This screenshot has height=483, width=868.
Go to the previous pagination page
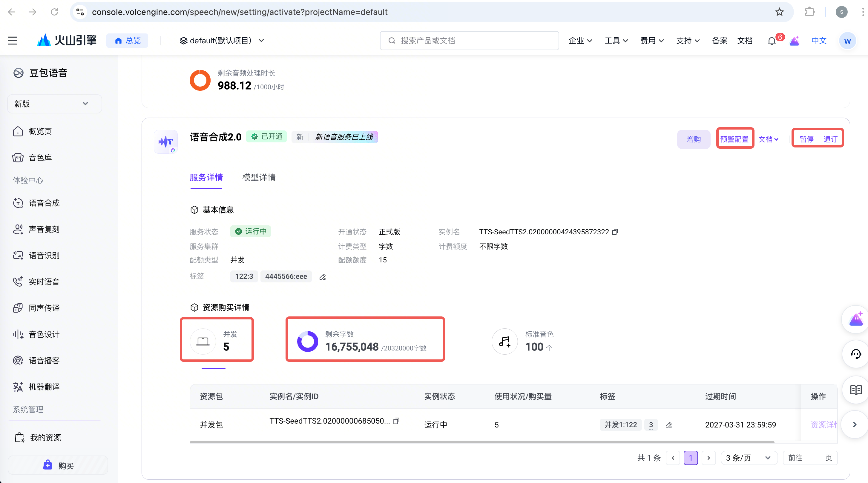coord(673,458)
